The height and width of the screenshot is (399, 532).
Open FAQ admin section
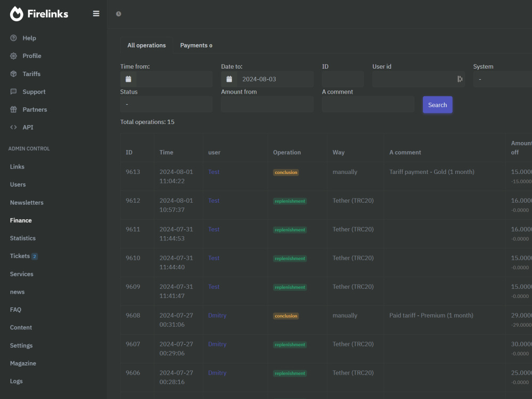(x=15, y=310)
